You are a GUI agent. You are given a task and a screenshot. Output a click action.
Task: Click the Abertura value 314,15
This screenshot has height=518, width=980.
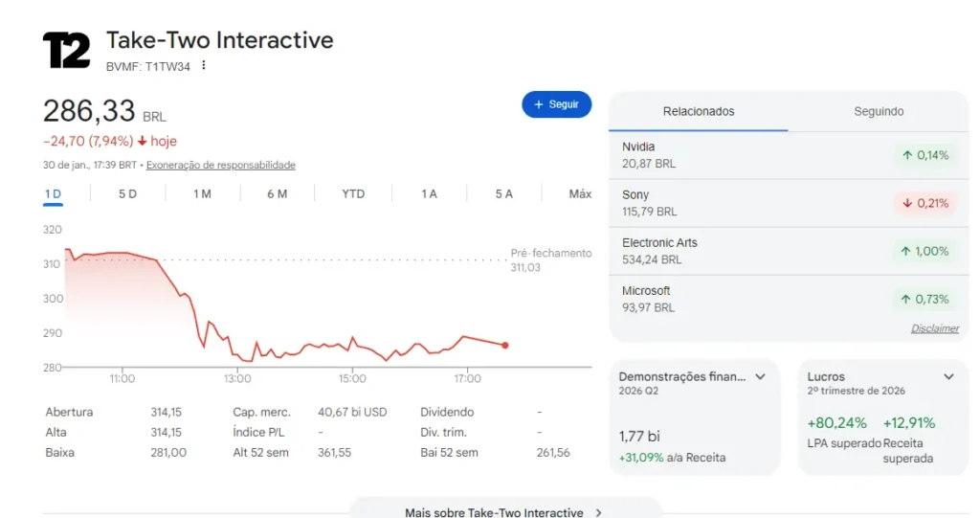166,413
